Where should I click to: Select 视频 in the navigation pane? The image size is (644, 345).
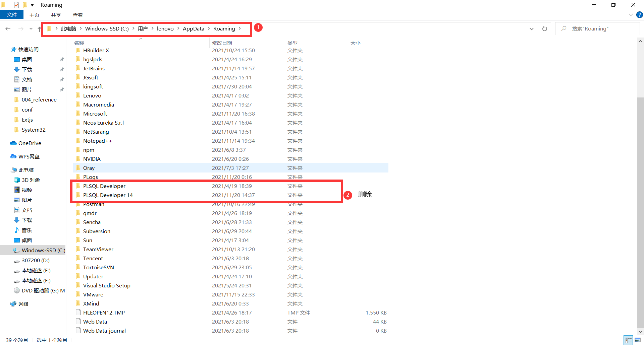click(23, 190)
